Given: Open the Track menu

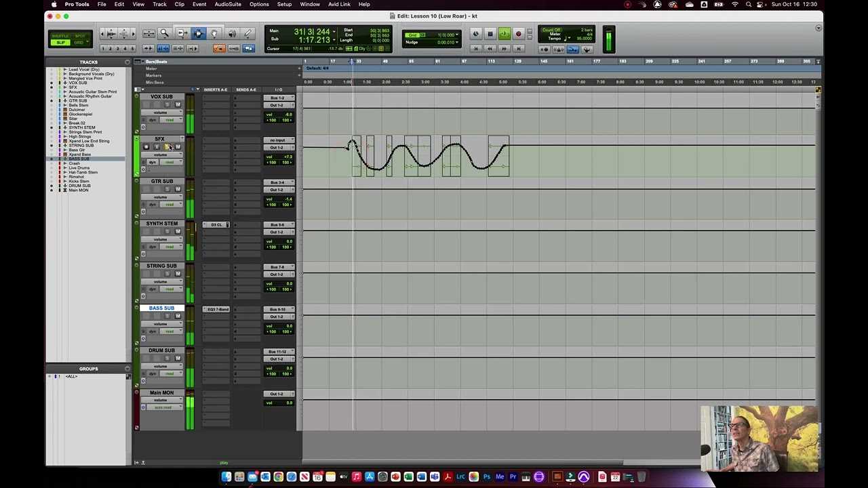Looking at the screenshot, I should click(x=159, y=4).
